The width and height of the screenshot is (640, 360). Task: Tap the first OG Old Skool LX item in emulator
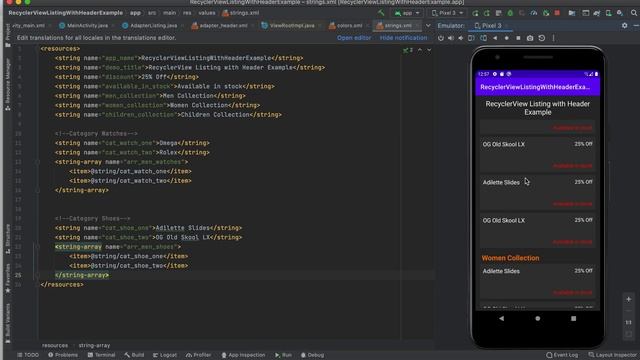click(537, 155)
